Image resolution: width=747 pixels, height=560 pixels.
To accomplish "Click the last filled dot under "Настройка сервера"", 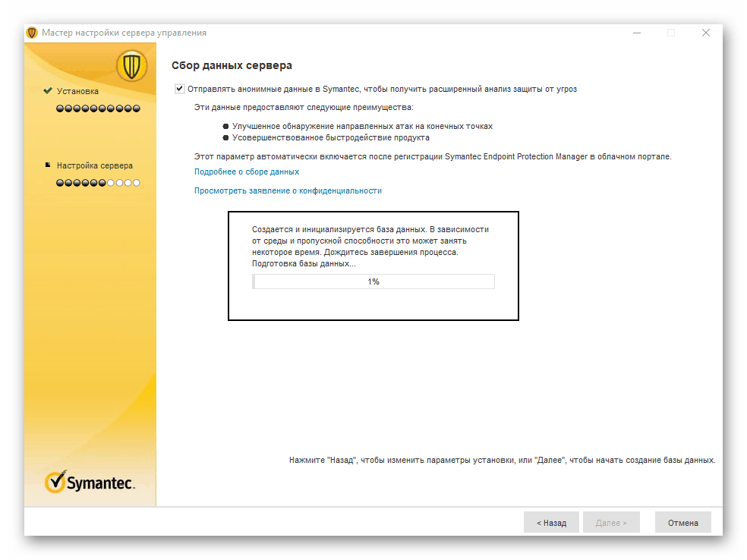I will [x=102, y=182].
